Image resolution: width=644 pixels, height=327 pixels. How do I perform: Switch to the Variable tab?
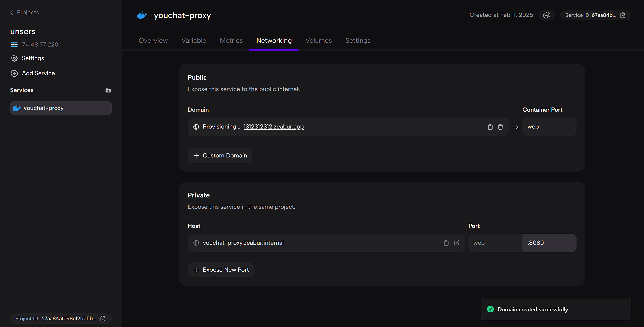pyautogui.click(x=194, y=40)
